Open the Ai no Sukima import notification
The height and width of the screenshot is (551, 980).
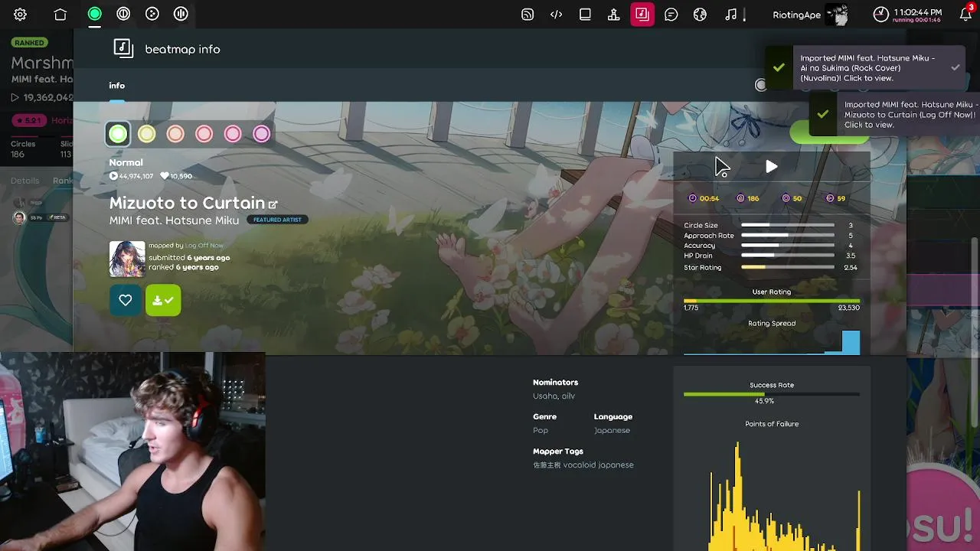tap(865, 68)
